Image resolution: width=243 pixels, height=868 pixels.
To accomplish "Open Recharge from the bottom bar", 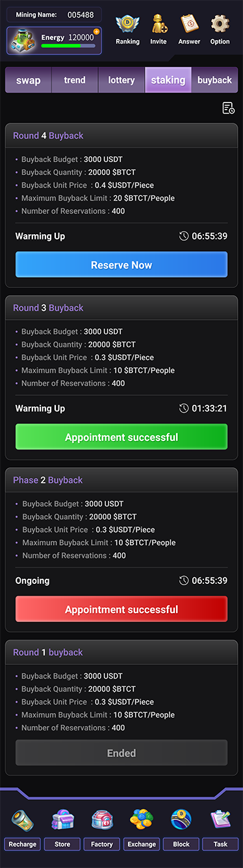I will 23,820.
